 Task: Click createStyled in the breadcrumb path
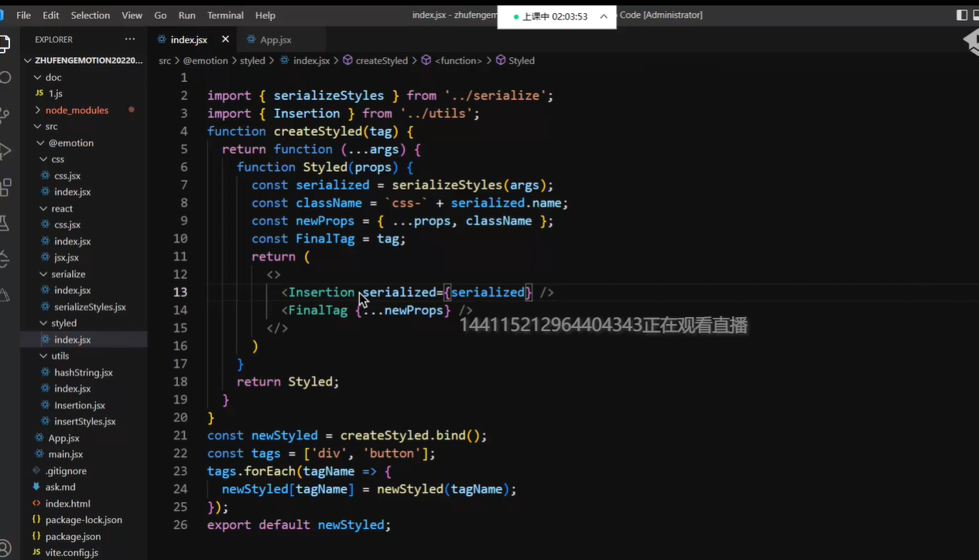[381, 60]
